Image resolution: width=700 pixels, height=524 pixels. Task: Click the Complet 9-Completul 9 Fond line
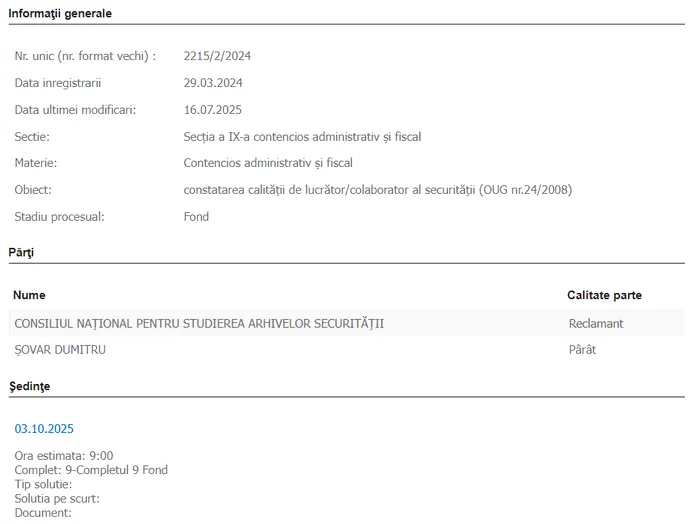pos(91,470)
